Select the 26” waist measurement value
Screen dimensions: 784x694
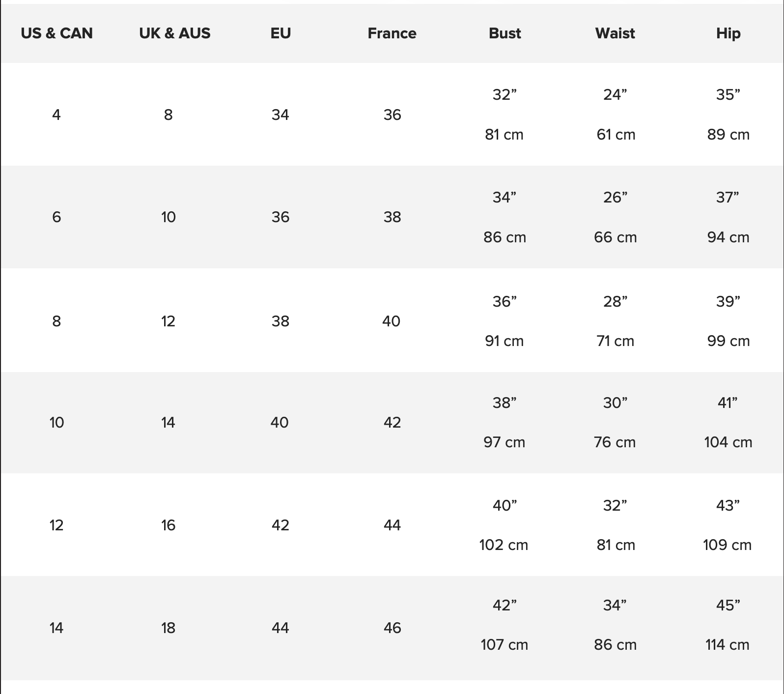coord(615,198)
